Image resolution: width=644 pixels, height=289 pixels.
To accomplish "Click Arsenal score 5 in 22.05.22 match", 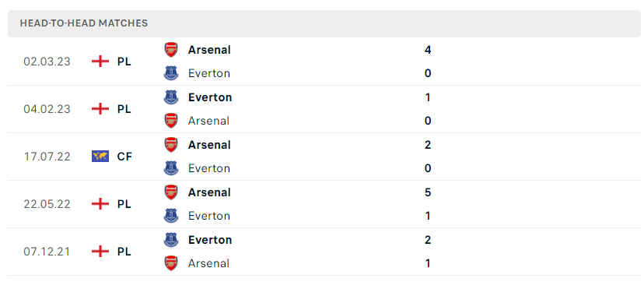I will pos(428,192).
